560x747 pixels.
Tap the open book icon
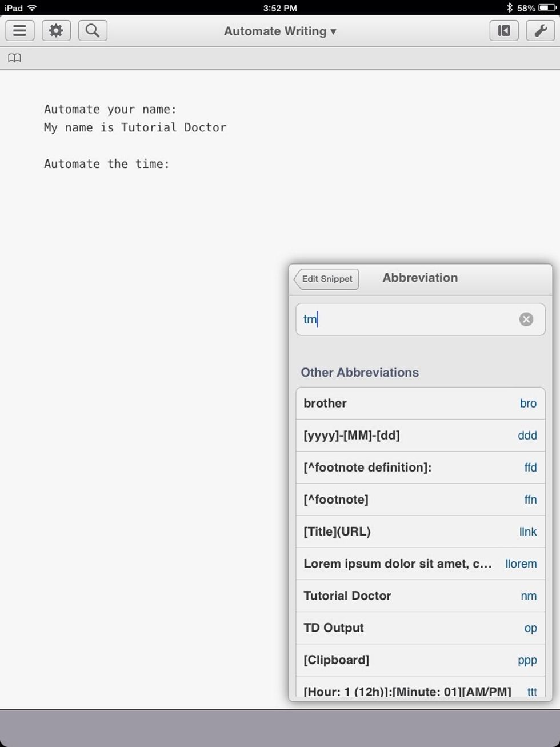point(15,58)
